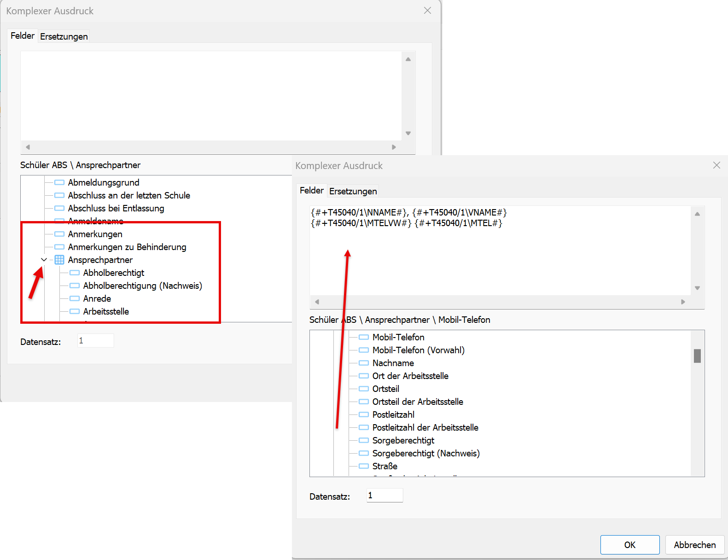Open the Felder tab in the front dialog
The width and height of the screenshot is (728, 560).
(x=312, y=190)
